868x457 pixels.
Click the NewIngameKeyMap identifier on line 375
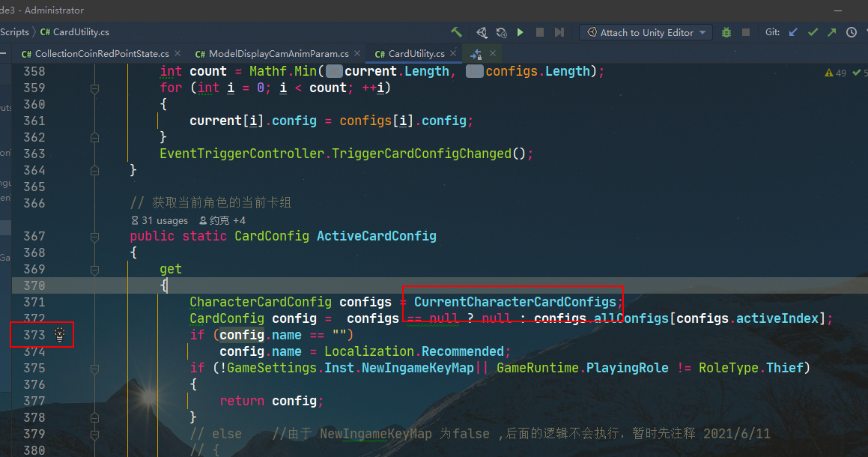(418, 369)
